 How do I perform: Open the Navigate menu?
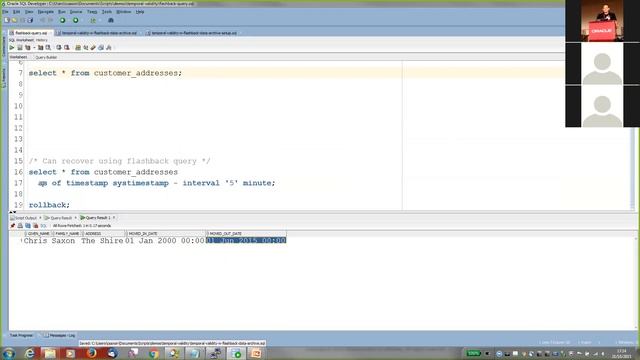[46, 12]
